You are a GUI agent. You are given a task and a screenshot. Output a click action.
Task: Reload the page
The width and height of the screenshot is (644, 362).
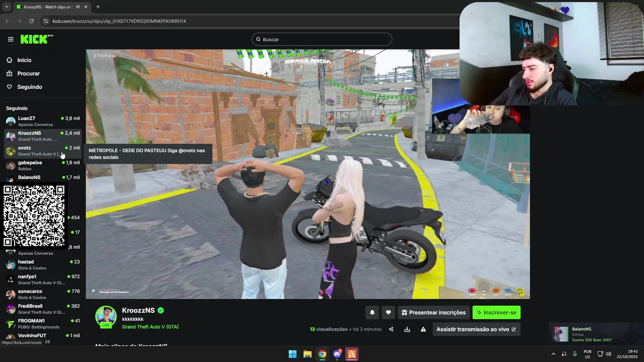coord(31,21)
